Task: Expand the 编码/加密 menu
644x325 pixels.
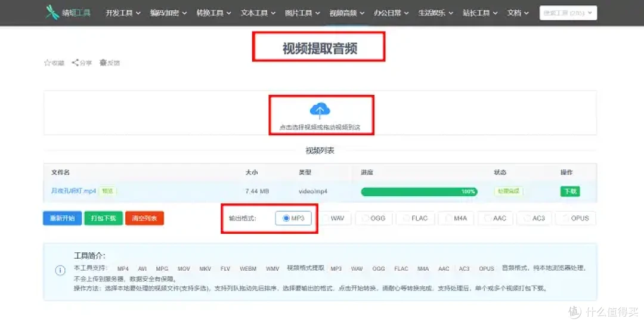Action: click(x=168, y=13)
